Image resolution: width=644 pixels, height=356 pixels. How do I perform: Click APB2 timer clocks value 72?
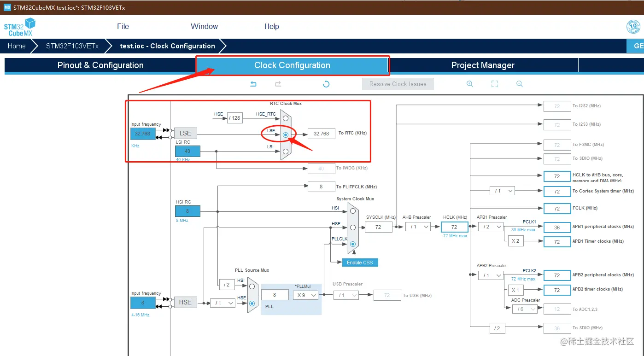(x=557, y=290)
